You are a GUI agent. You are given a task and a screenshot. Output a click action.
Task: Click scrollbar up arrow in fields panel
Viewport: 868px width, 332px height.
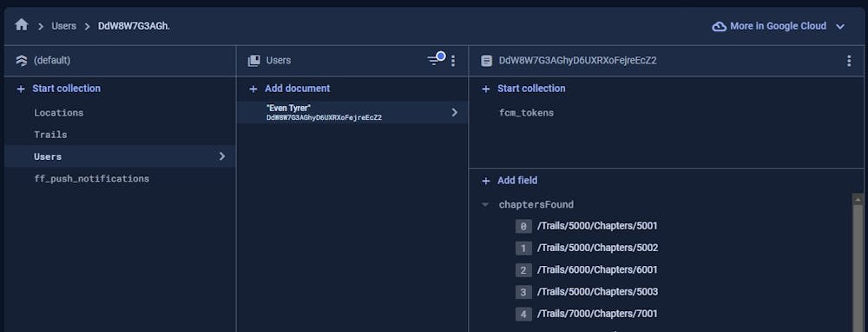tap(858, 199)
